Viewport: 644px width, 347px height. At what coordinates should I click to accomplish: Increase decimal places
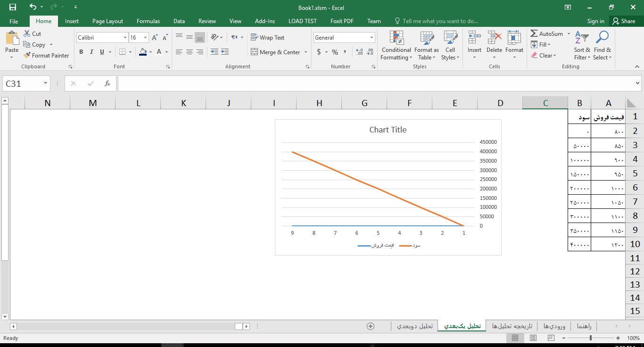[x=359, y=52]
